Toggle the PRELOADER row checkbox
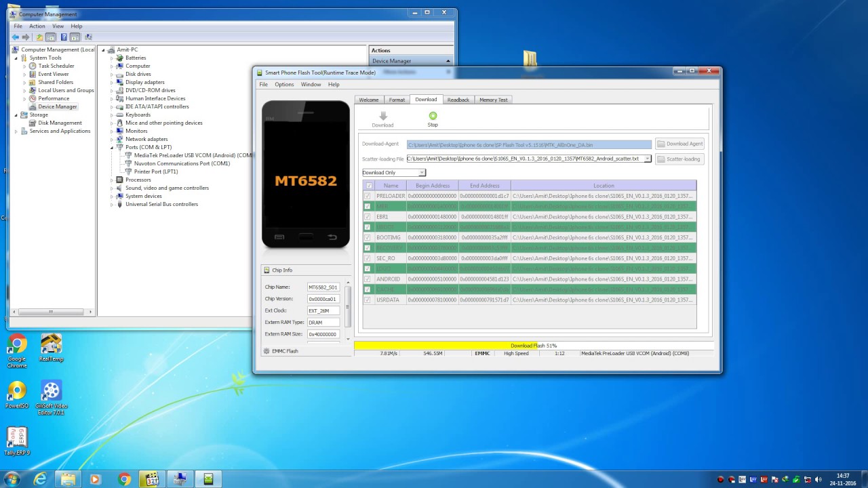Image resolution: width=868 pixels, height=488 pixels. pyautogui.click(x=368, y=196)
